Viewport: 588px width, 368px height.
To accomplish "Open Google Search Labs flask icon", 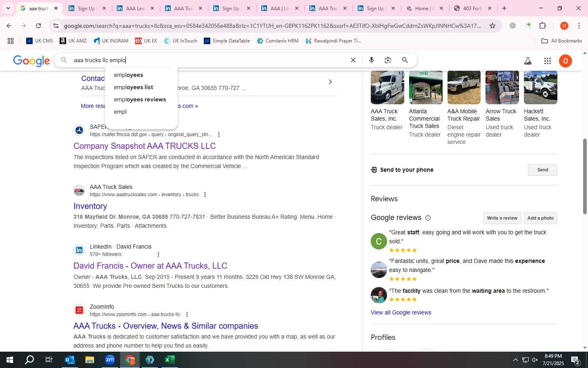I will (x=528, y=61).
